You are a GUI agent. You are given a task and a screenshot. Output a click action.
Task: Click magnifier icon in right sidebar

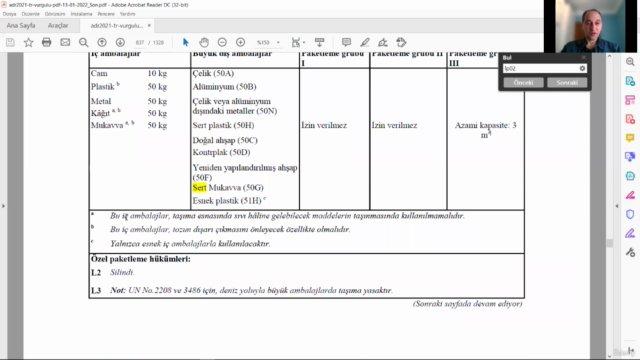click(630, 62)
